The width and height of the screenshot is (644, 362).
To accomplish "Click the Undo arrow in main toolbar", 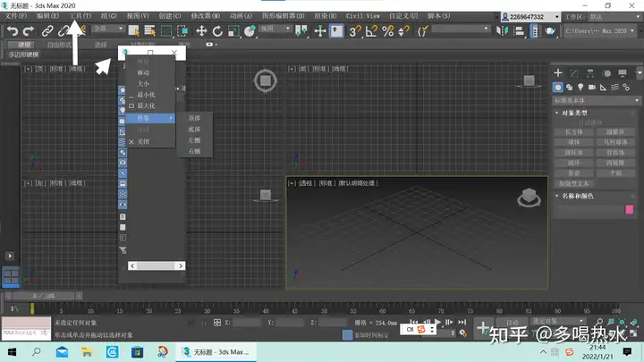I will click(x=13, y=30).
